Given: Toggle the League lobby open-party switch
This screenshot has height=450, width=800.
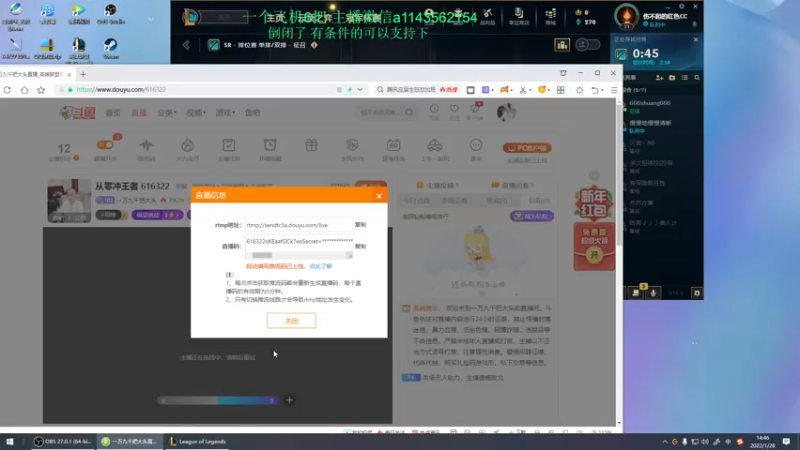Looking at the screenshot, I should [588, 45].
